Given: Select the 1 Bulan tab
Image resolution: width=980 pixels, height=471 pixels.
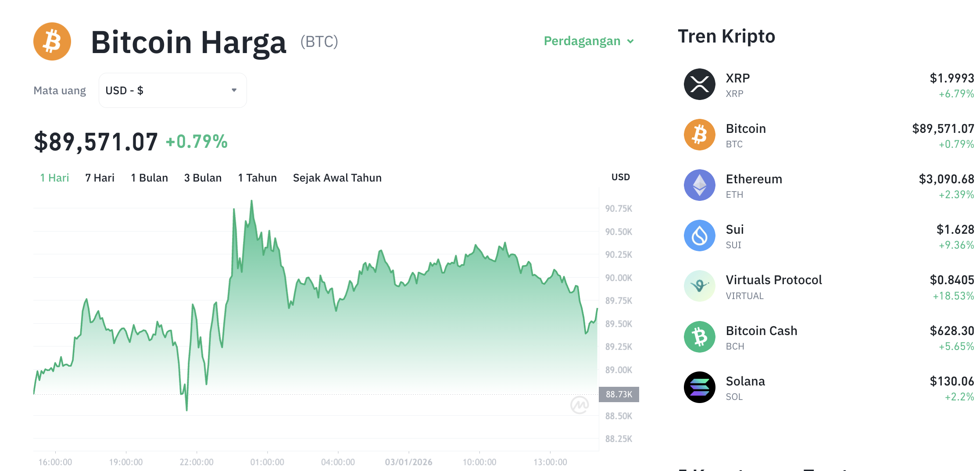Looking at the screenshot, I should [x=149, y=178].
